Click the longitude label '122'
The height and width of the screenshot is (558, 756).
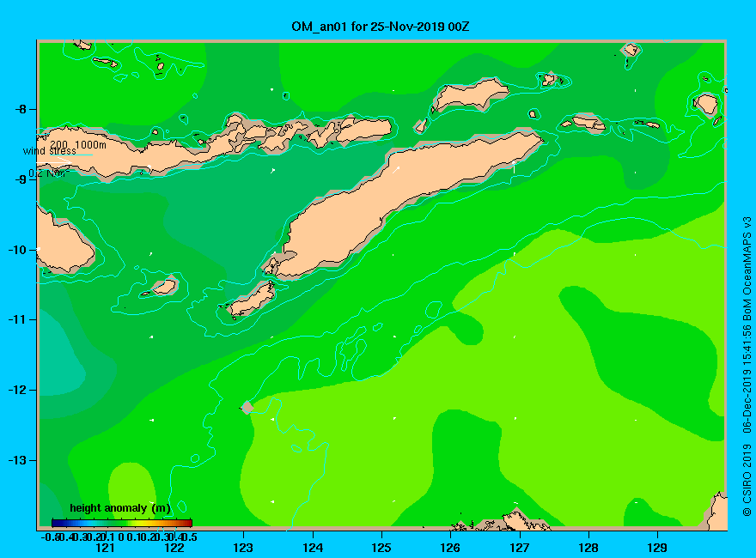pos(174,548)
